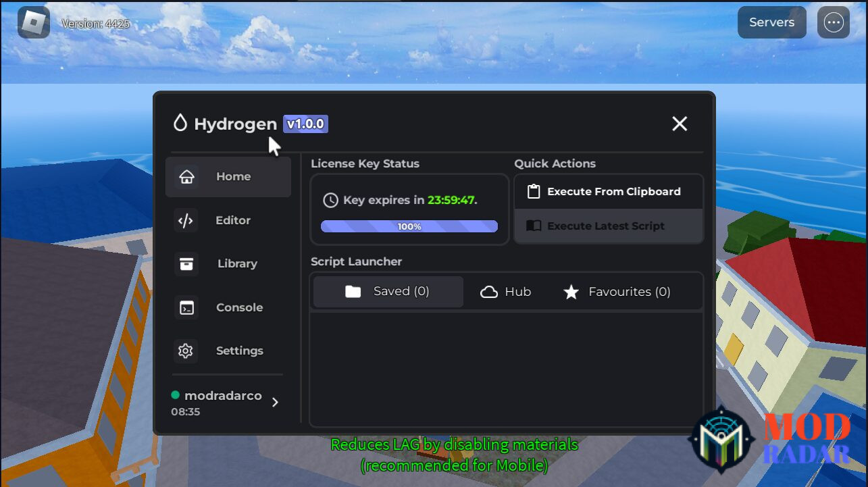This screenshot has height=487, width=868.
Task: Switch to the Saved (0) tab
Action: point(388,292)
